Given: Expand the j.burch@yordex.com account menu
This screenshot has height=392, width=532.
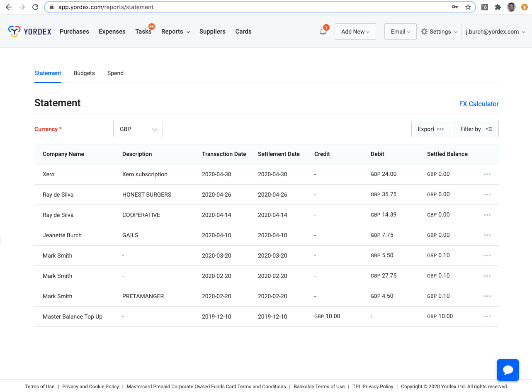Looking at the screenshot, I should 496,32.
